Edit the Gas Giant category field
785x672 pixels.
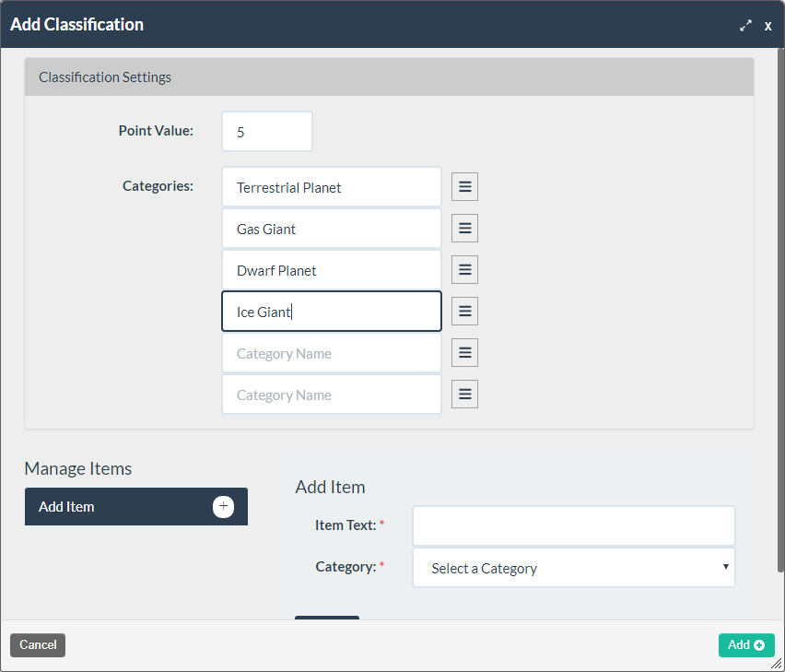[x=332, y=229]
